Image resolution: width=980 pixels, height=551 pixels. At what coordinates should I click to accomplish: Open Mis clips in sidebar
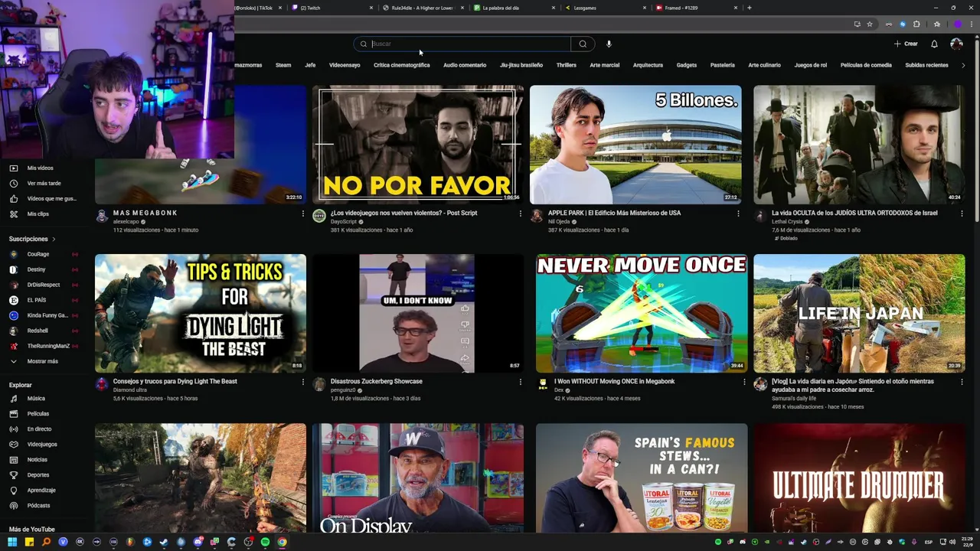(x=38, y=214)
